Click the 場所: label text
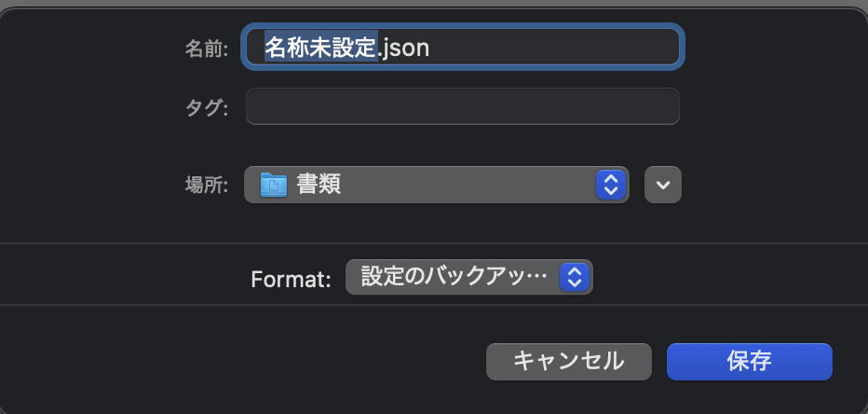 [206, 185]
